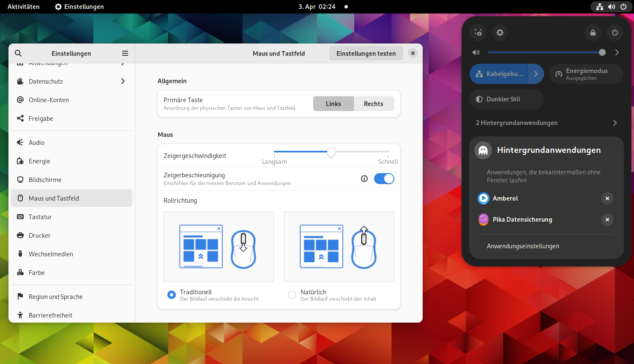Mute audio via speaker icon in quick settings
This screenshot has width=634, height=364.
[x=476, y=52]
